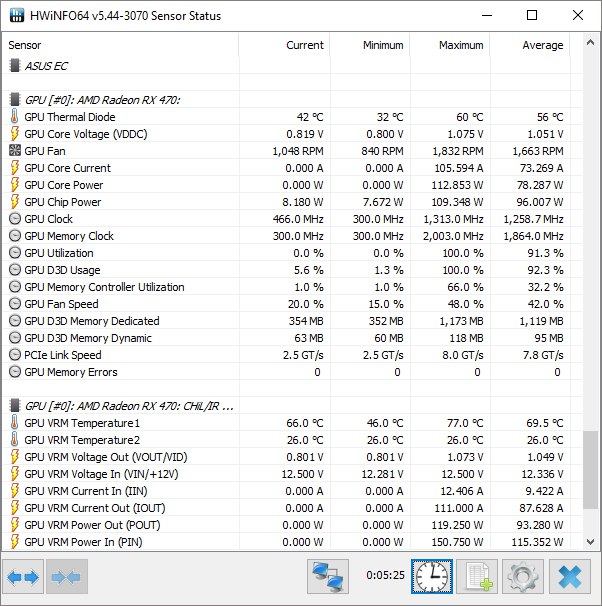The width and height of the screenshot is (602, 606).
Task: Open the network remote monitoring icon
Action: [328, 577]
